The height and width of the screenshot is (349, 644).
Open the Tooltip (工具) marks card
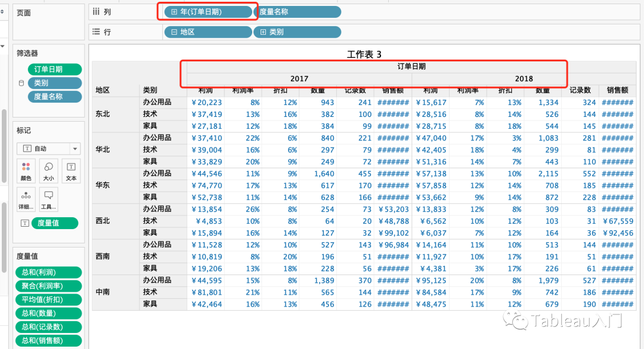coord(48,199)
